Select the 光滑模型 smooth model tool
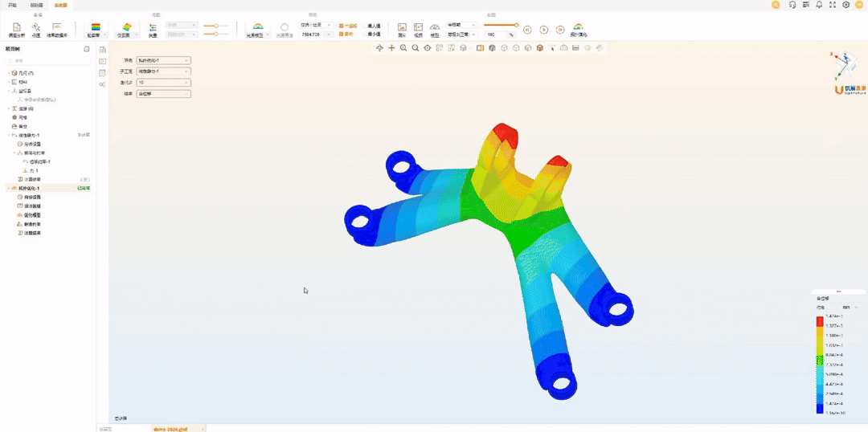 pos(258,30)
